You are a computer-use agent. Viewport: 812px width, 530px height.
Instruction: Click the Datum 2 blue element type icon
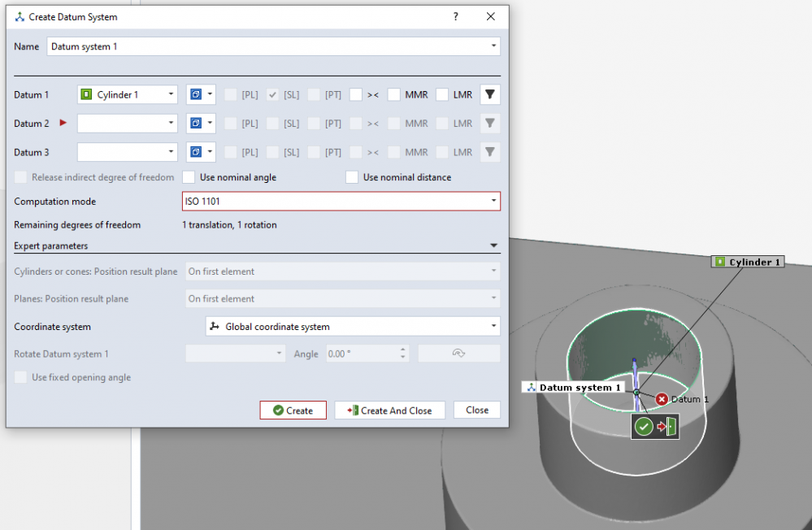pyautogui.click(x=196, y=124)
